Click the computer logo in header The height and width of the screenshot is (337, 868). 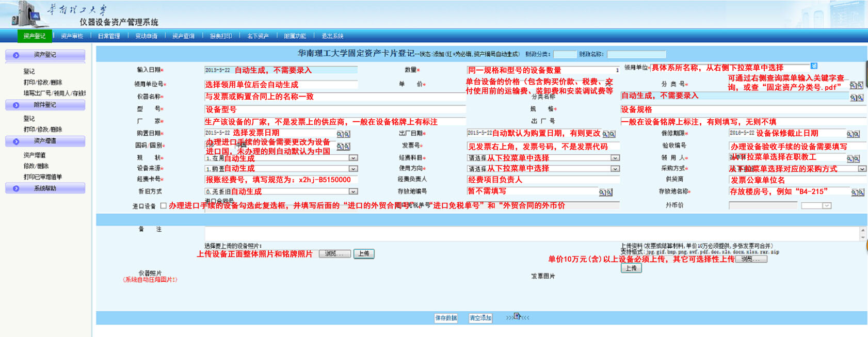tap(30, 14)
